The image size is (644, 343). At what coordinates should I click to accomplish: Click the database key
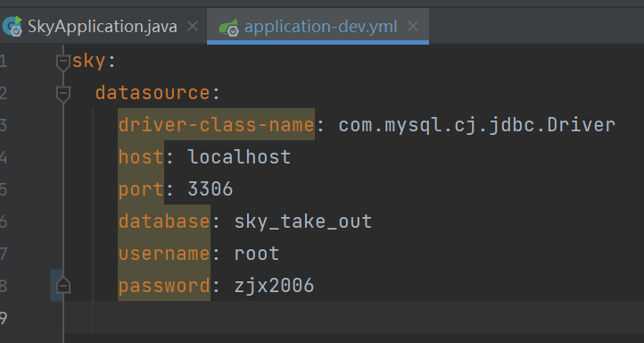point(164,222)
